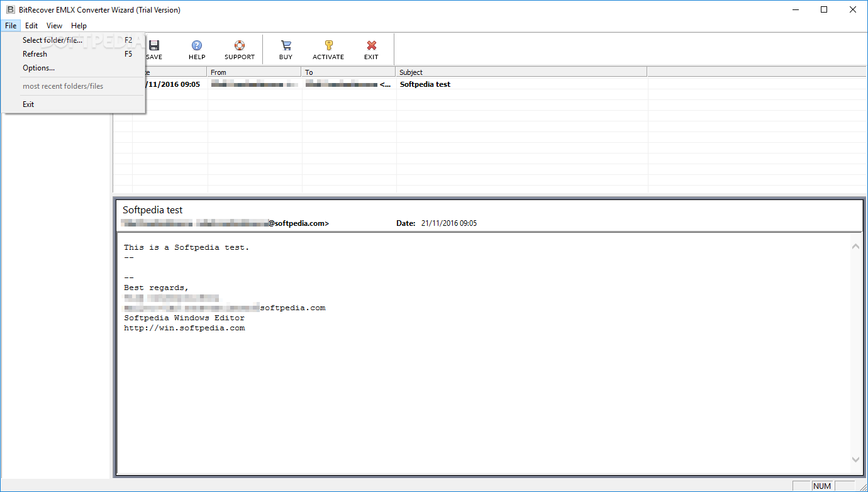Select the 'Softpedia test' subject cell
Image resolution: width=868 pixels, height=492 pixels.
pos(425,84)
